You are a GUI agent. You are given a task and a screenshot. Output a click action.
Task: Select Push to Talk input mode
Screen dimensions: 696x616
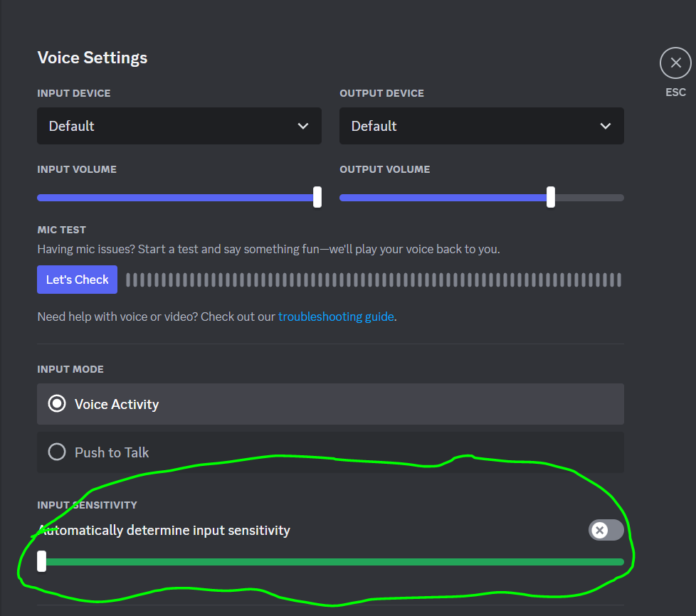331,452
